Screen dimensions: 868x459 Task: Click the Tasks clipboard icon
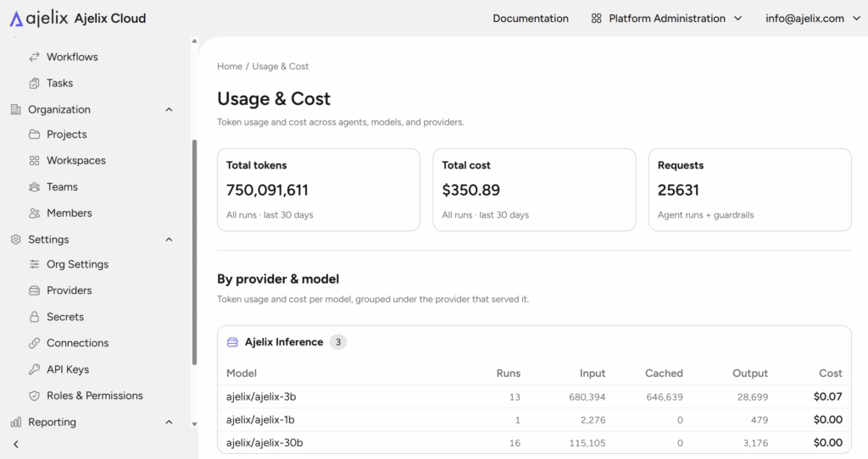[34, 83]
